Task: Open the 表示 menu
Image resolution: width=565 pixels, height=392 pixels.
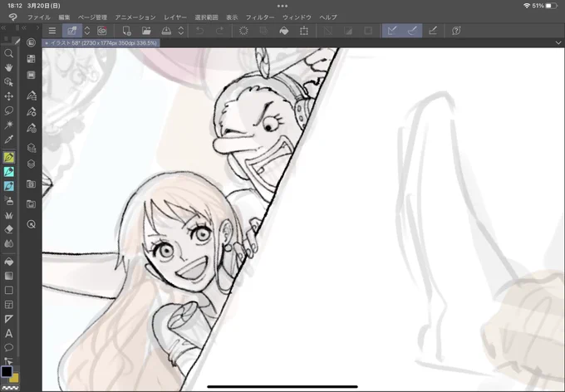Action: tap(232, 17)
